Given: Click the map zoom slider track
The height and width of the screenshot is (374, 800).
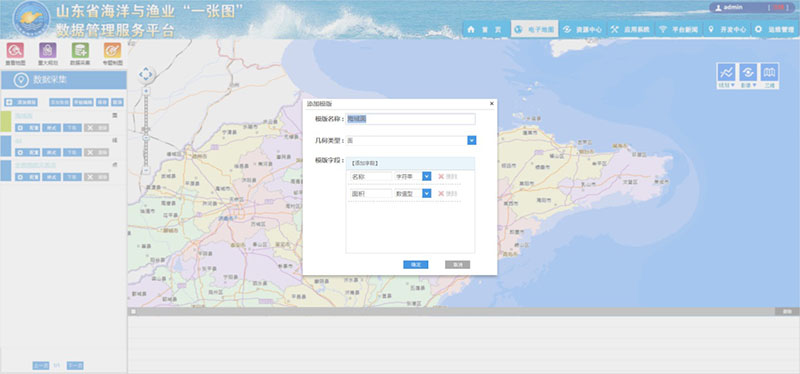Looking at the screenshot, I should 146,131.
